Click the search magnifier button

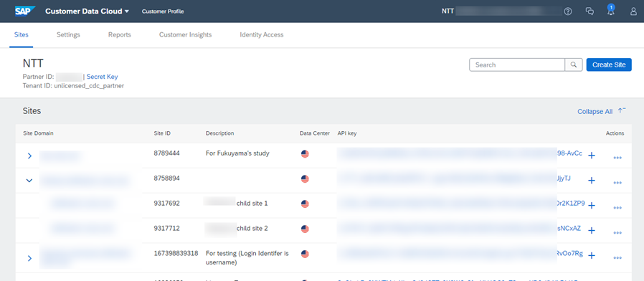click(574, 65)
